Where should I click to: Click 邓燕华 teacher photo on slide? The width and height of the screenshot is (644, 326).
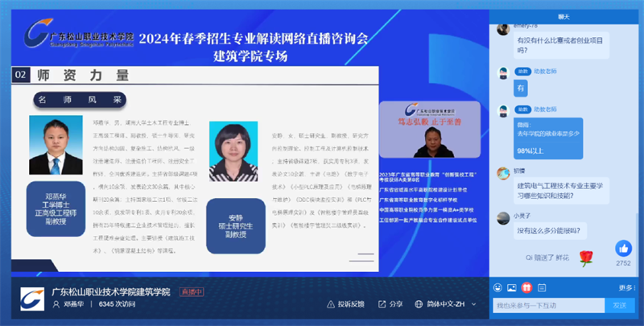56,145
